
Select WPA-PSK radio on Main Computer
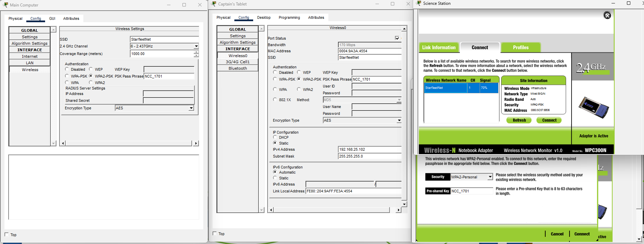point(67,76)
